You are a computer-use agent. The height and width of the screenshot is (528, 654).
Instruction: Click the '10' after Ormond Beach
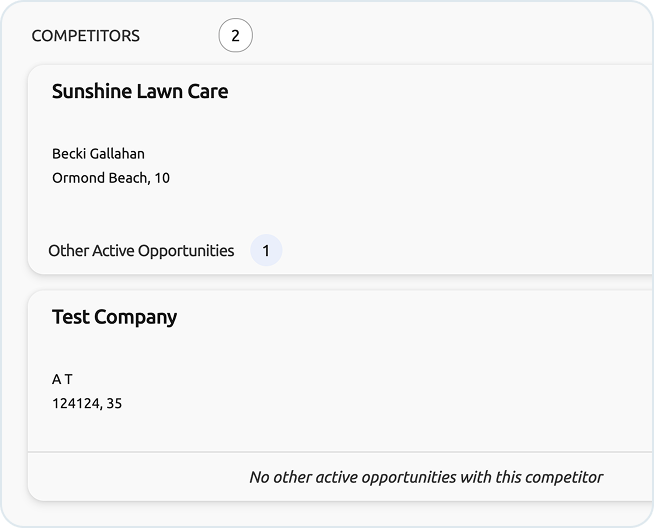162,179
